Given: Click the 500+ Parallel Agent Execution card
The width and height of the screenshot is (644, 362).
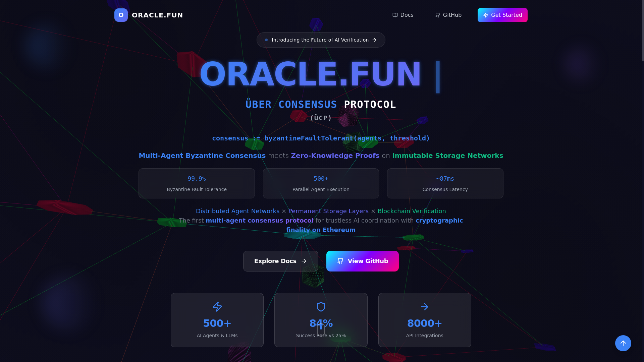Looking at the screenshot, I should point(321,183).
